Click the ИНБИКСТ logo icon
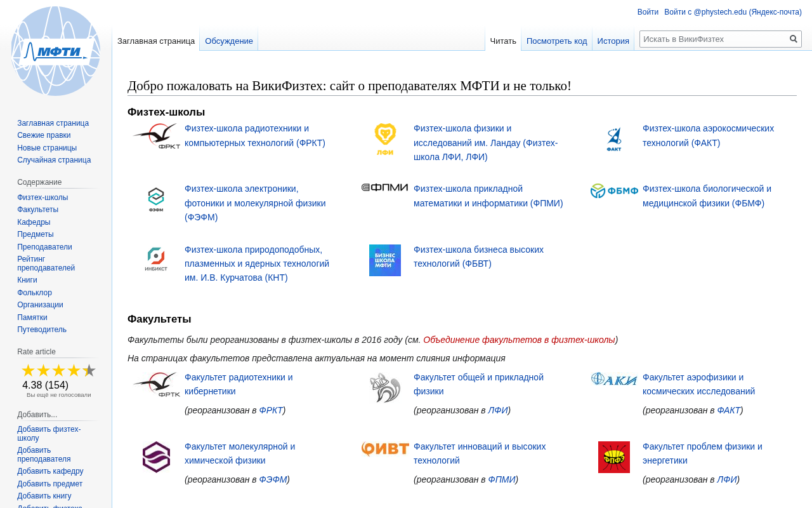 (x=156, y=259)
